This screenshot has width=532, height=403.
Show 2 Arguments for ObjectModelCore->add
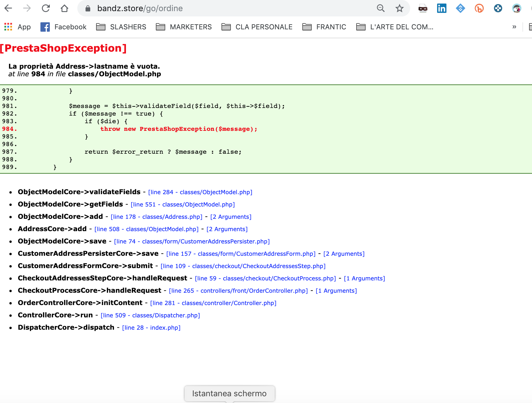click(x=231, y=217)
